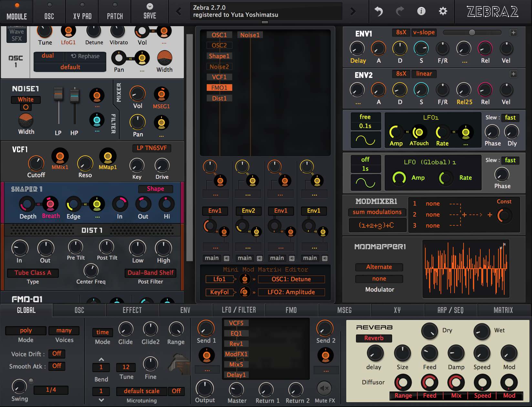Open the poly Mode dropdown
Image resolution: width=532 pixels, height=407 pixels.
pyautogui.click(x=26, y=330)
